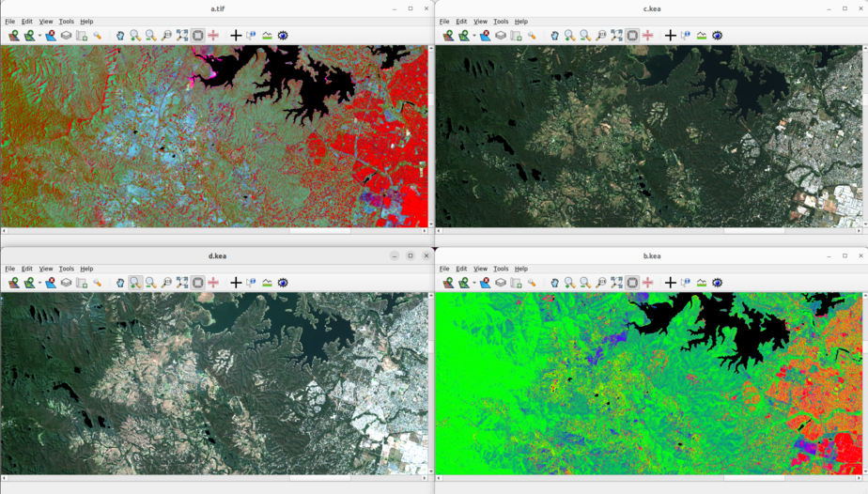Select the Pan hand tool in d.kea

pyautogui.click(x=119, y=283)
